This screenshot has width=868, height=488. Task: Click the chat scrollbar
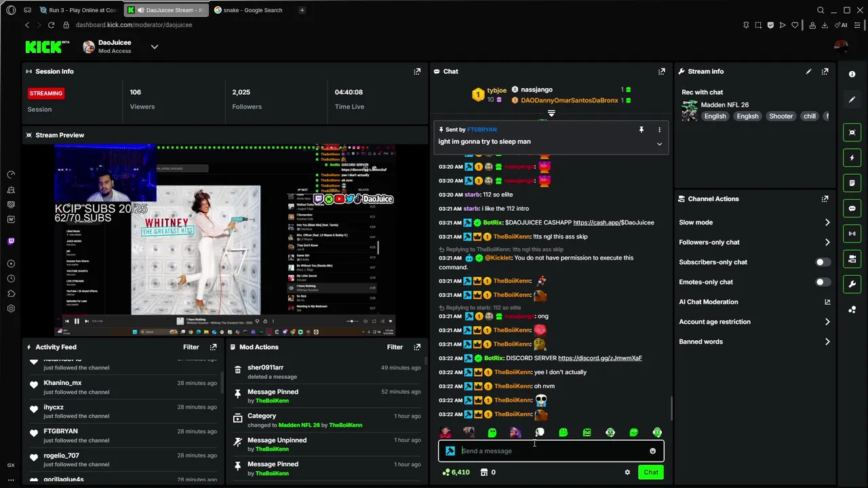[672, 409]
